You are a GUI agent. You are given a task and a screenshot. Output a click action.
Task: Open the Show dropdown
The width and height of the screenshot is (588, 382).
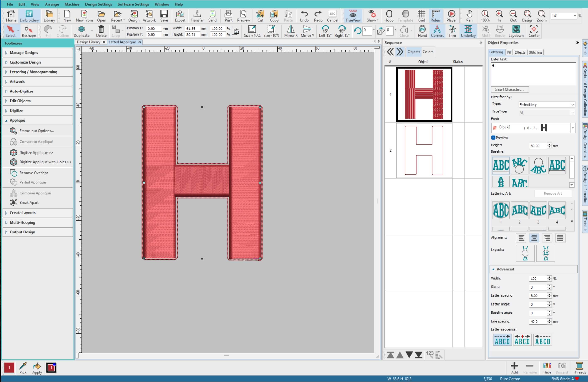click(x=372, y=16)
